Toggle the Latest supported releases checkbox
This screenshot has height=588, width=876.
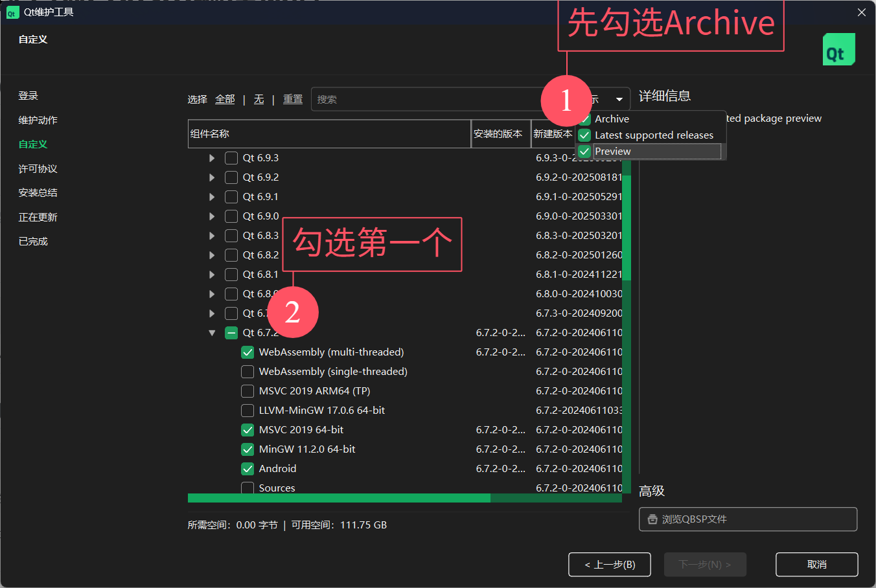pos(584,135)
